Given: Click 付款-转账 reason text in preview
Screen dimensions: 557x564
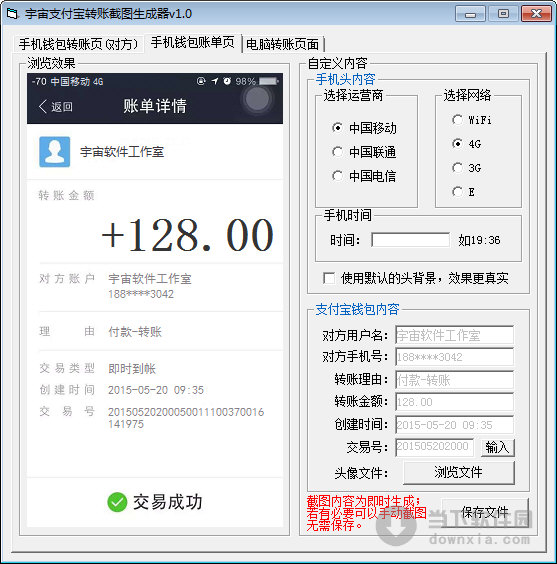Looking at the screenshot, I should click(x=135, y=332).
